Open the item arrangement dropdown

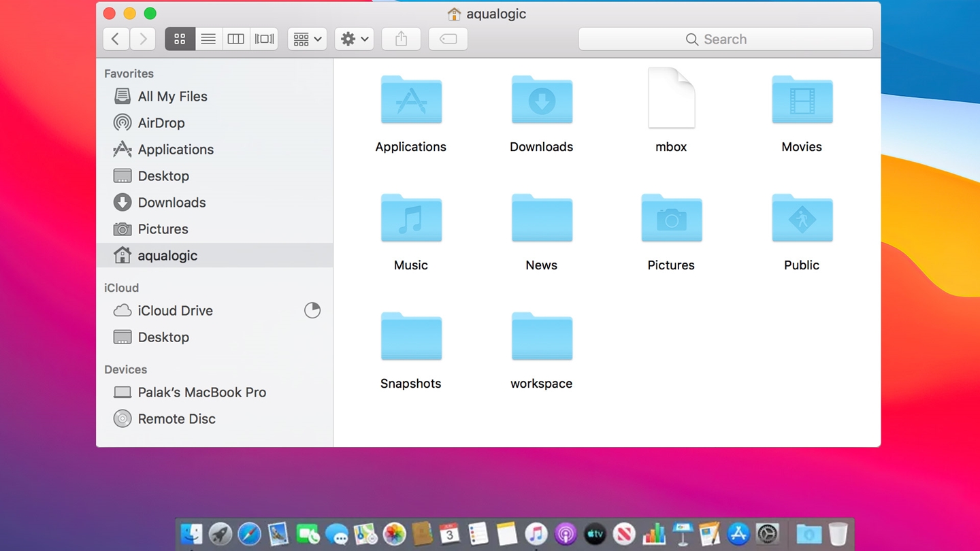(x=306, y=39)
